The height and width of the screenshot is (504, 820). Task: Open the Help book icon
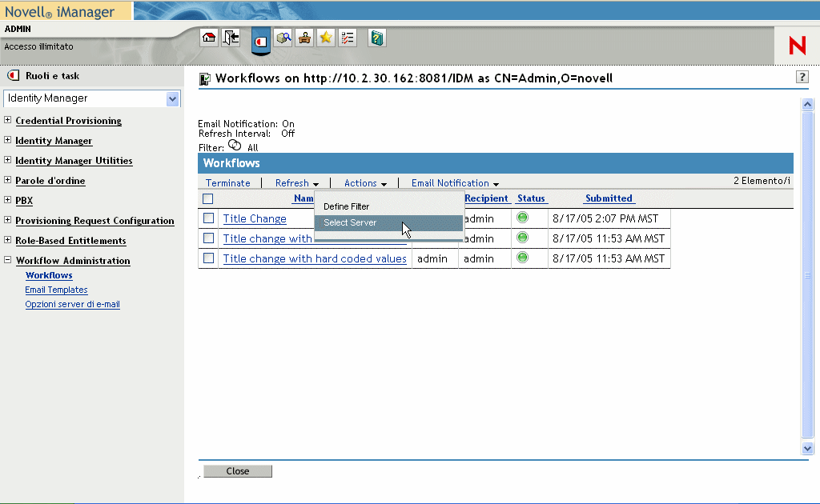pyautogui.click(x=377, y=38)
